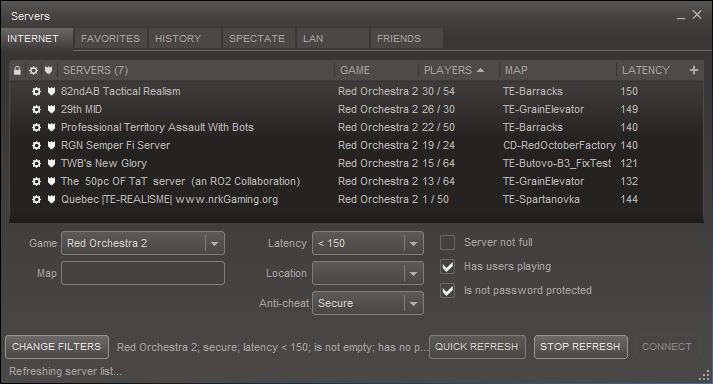This screenshot has height=384, width=713.
Task: Click gear icon on 29th MID row
Action: click(36, 110)
